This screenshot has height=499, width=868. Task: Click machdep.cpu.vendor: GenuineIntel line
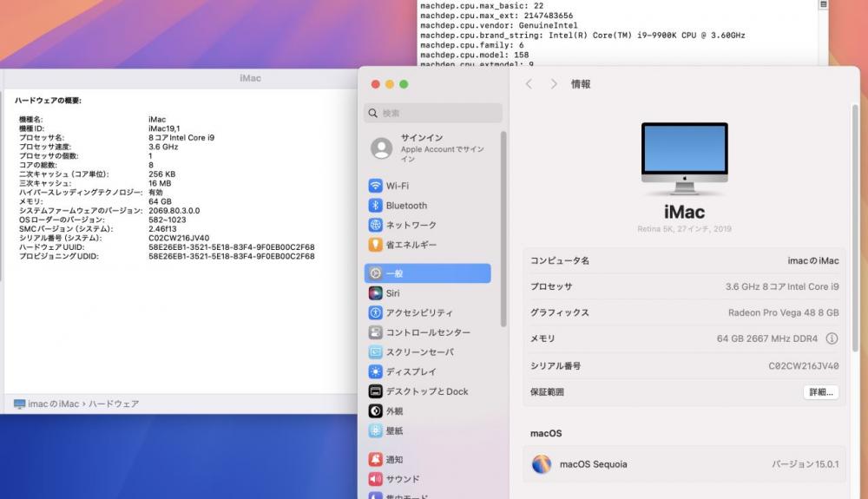click(x=499, y=25)
